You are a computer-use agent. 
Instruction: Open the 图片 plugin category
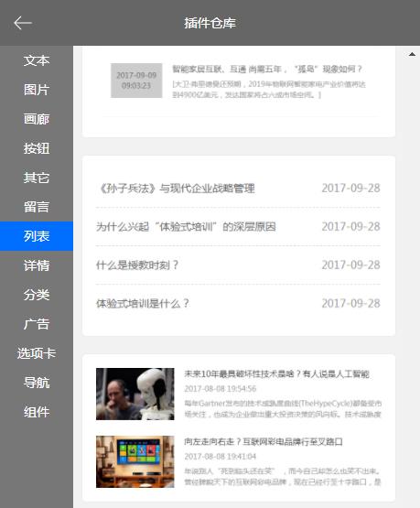pos(37,90)
